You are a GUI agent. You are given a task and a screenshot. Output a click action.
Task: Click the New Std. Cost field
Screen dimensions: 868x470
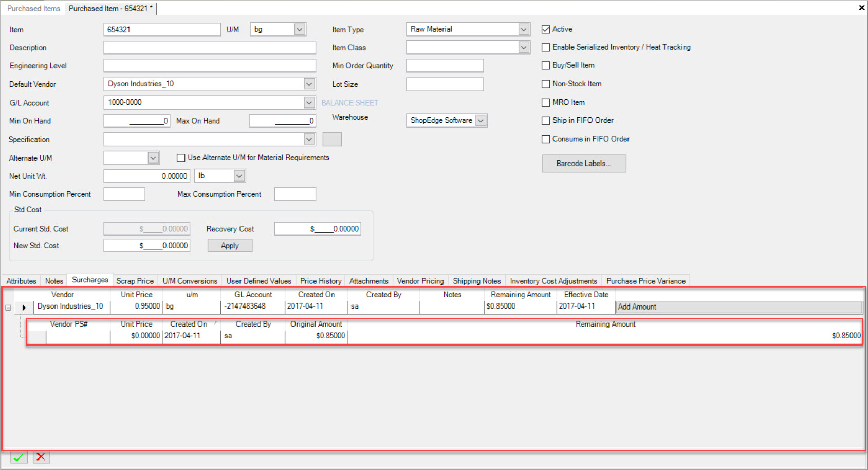pos(146,246)
